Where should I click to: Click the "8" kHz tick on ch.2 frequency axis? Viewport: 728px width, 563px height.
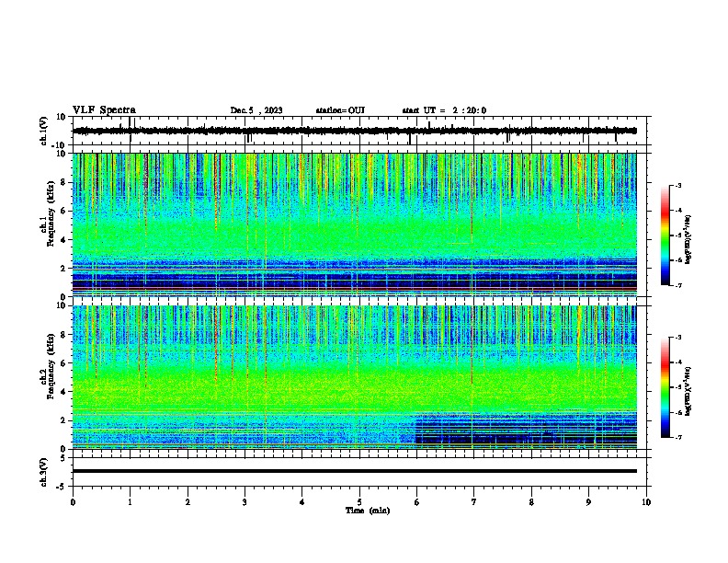point(64,335)
